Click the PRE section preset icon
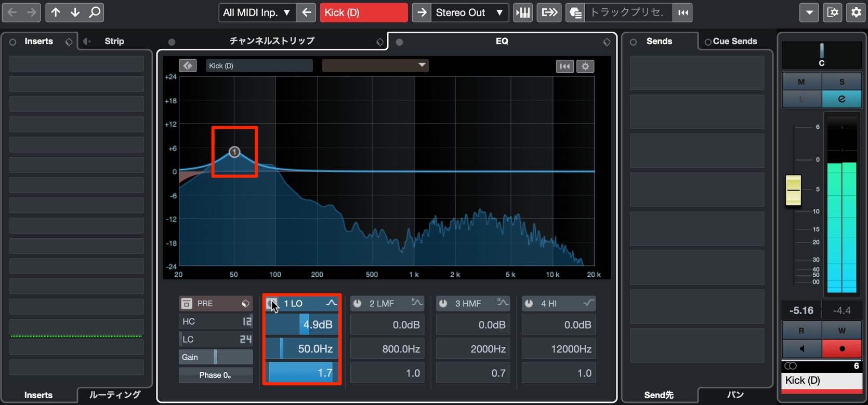The image size is (868, 405). click(x=187, y=303)
